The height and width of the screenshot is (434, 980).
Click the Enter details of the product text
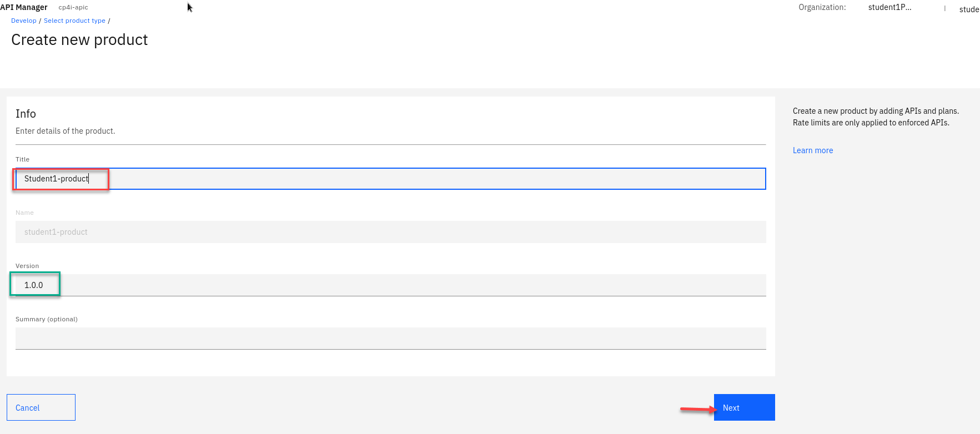65,131
